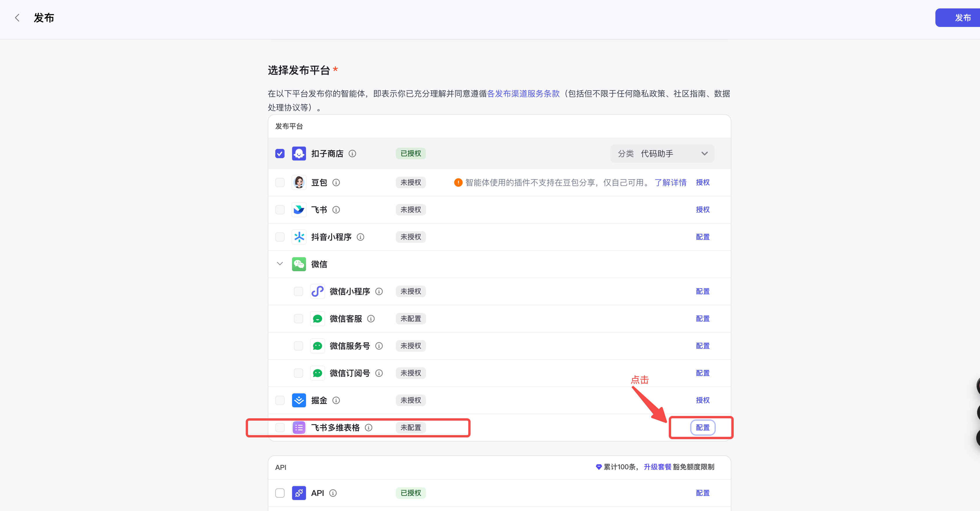Click the 飞书多维表格 purple icon
980x511 pixels.
click(299, 428)
